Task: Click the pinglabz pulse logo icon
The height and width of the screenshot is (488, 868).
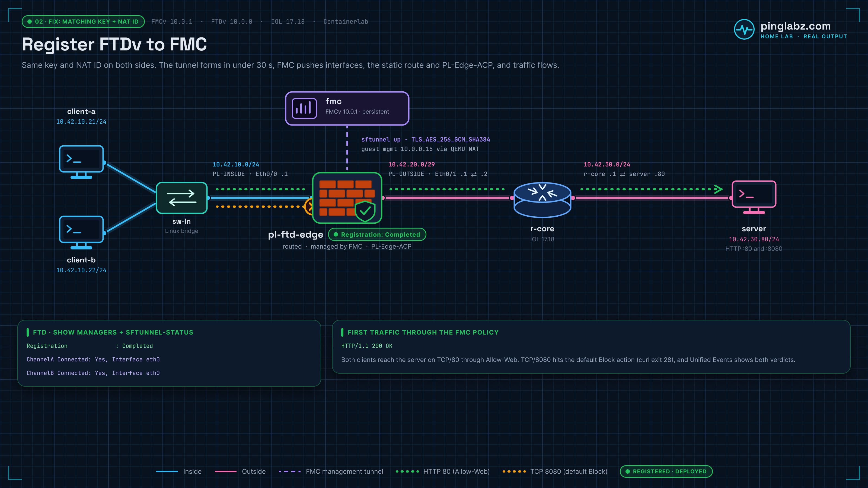Action: pyautogui.click(x=744, y=29)
